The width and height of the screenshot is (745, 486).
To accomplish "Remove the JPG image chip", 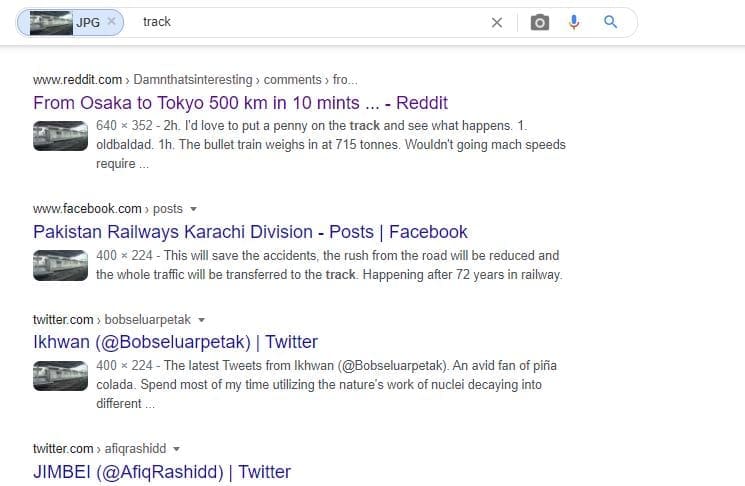I will (x=111, y=22).
